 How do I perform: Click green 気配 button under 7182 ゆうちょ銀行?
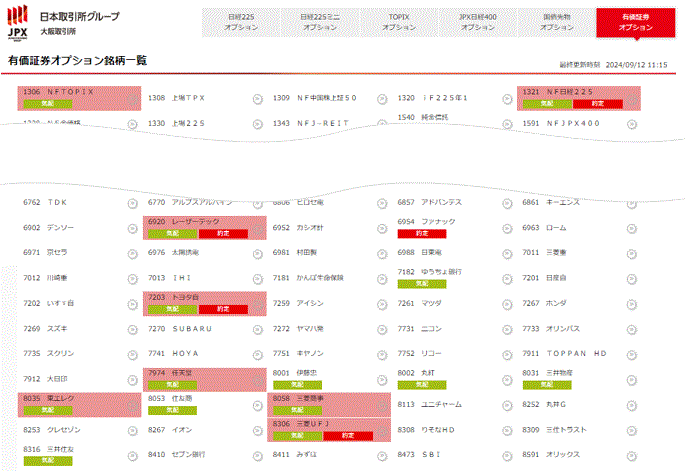point(422,284)
